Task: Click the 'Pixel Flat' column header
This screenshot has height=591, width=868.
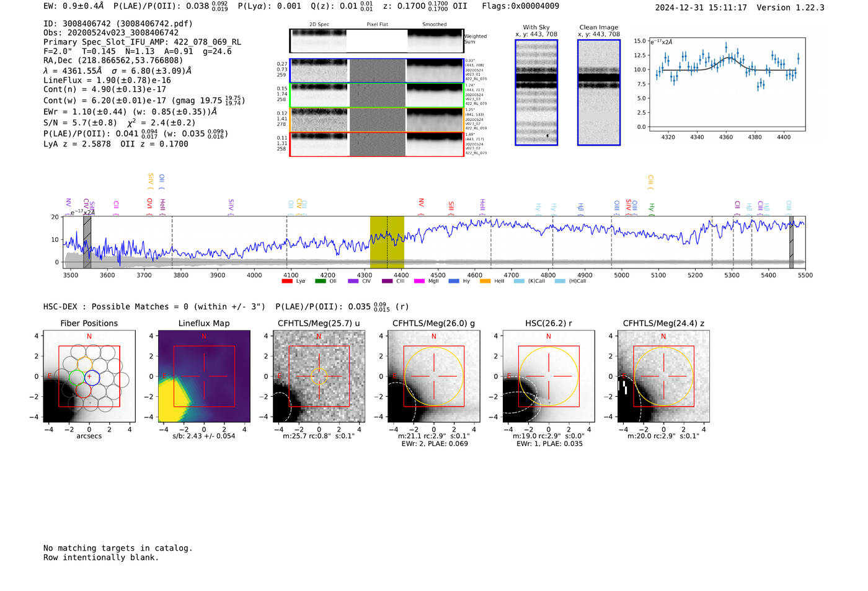Action: (x=377, y=24)
